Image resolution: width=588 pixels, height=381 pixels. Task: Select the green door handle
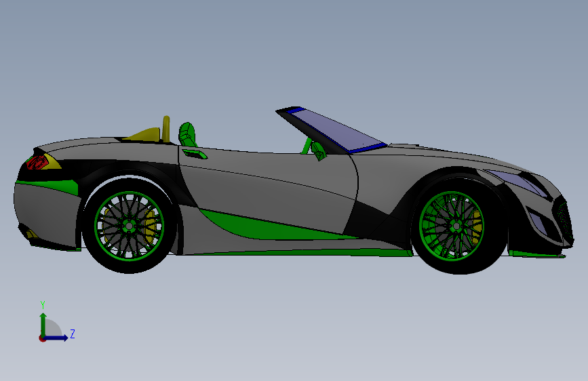[x=195, y=153]
